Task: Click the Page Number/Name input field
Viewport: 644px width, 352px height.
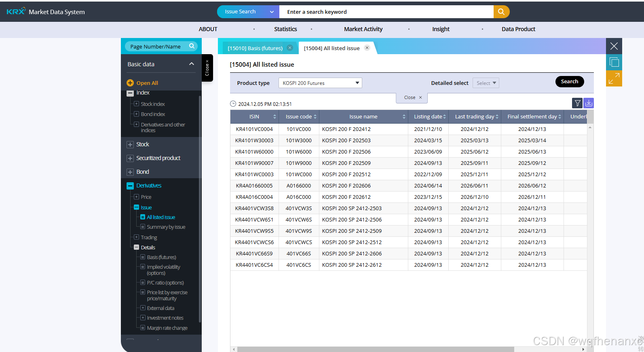Action: [157, 46]
